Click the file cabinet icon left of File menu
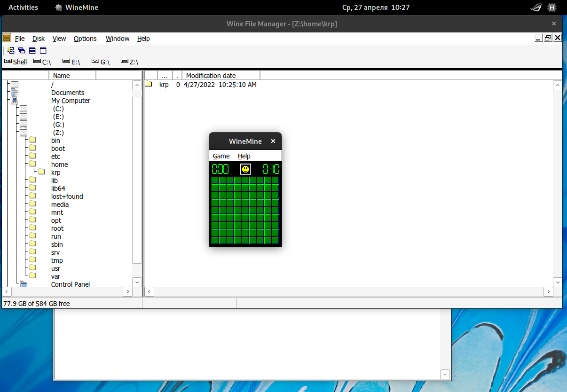Image resolution: width=567 pixels, height=392 pixels. (x=7, y=38)
